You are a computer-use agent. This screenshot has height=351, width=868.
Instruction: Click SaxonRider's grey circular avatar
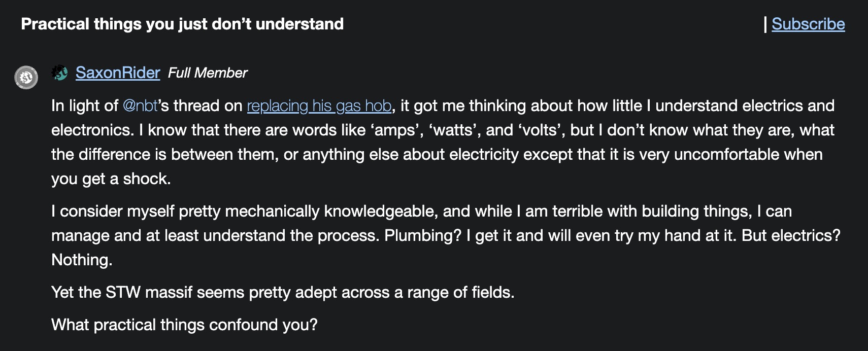(x=26, y=78)
